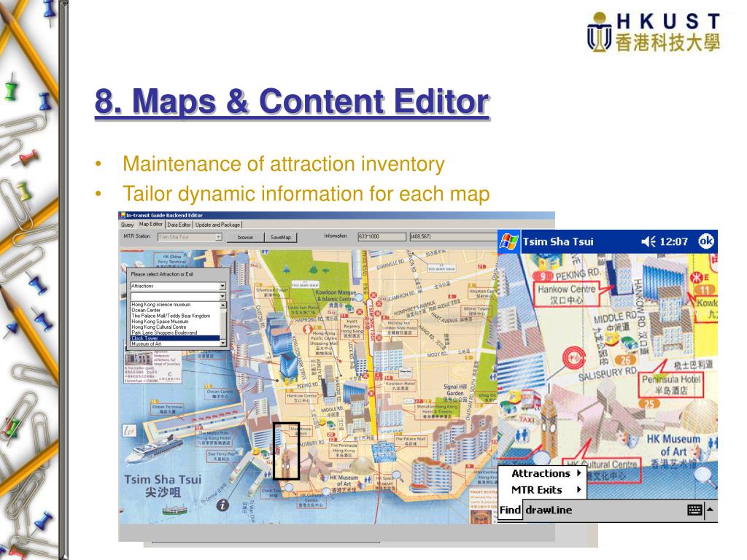The width and height of the screenshot is (747, 560).
Task: Switch to the Data Editor tab
Action: coord(179,225)
